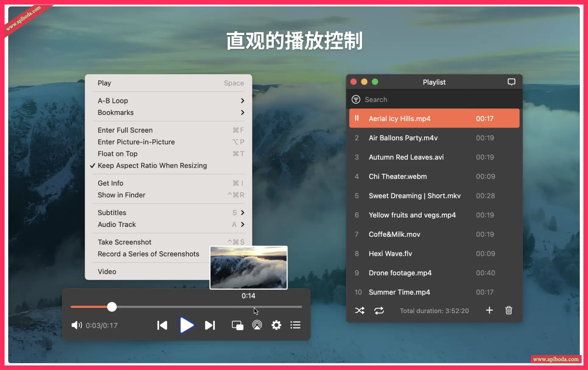
Task: Expand the A-B Loop submenu
Action: pos(242,100)
